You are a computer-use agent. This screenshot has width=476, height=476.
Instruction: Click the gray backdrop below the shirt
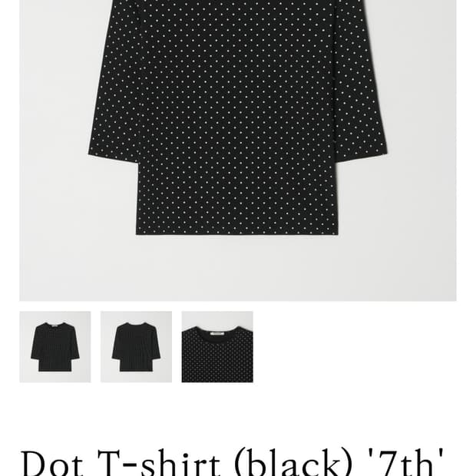click(x=238, y=269)
